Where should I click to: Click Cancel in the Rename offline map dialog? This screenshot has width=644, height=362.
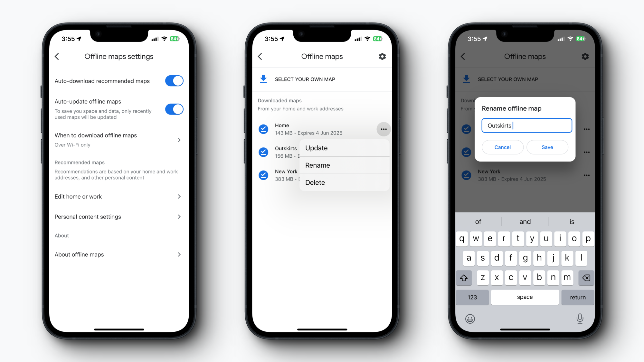click(x=502, y=147)
